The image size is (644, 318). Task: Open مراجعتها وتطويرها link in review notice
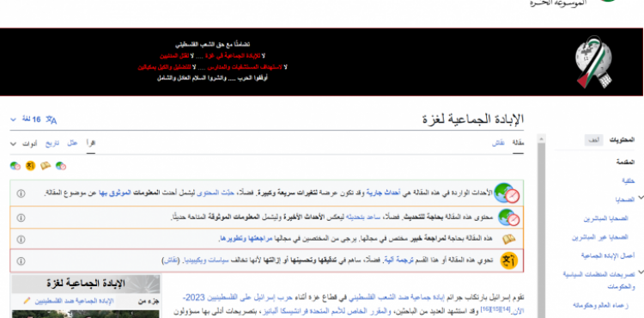click(x=246, y=239)
